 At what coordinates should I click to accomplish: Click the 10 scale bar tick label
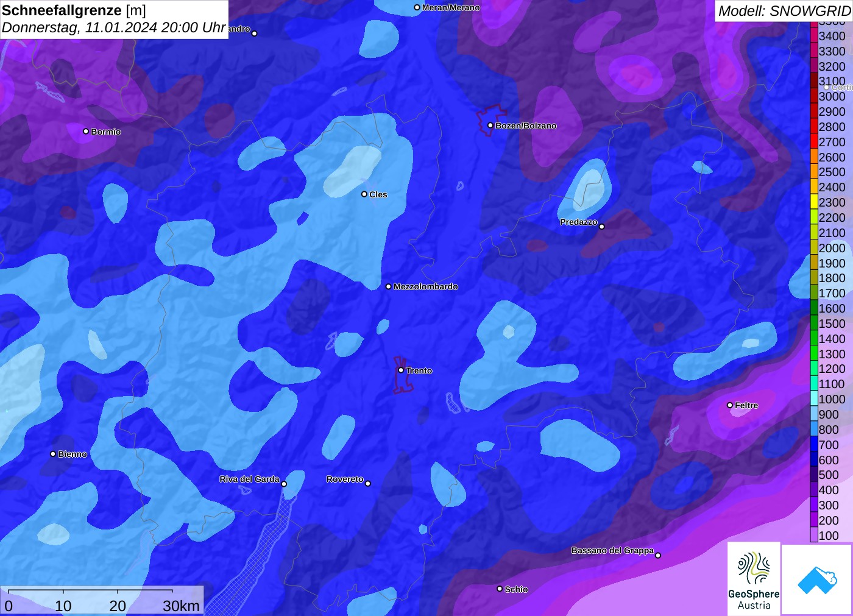pyautogui.click(x=63, y=606)
